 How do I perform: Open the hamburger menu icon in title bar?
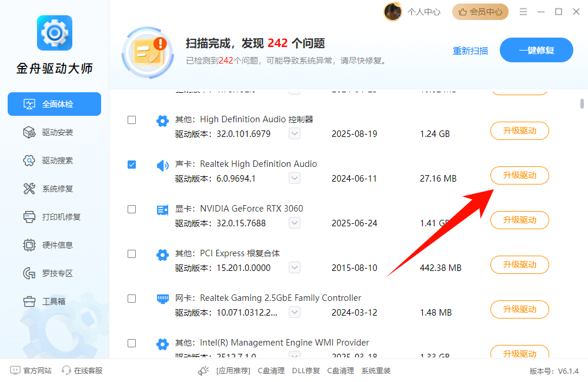[523, 12]
